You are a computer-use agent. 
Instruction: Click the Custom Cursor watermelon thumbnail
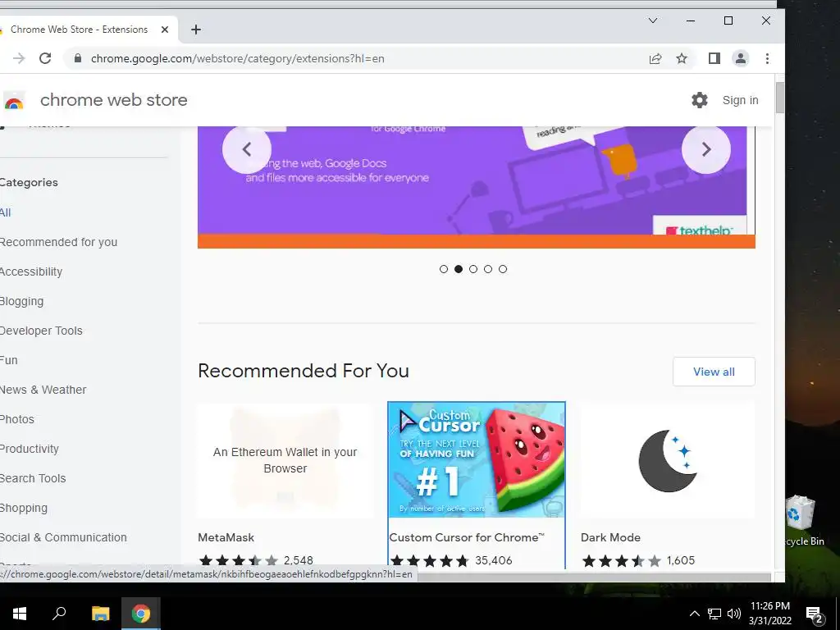pos(477,460)
